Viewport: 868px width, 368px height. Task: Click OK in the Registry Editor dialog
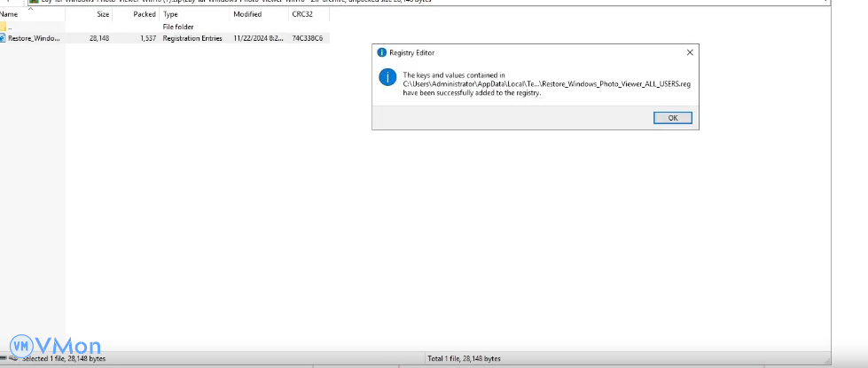672,118
